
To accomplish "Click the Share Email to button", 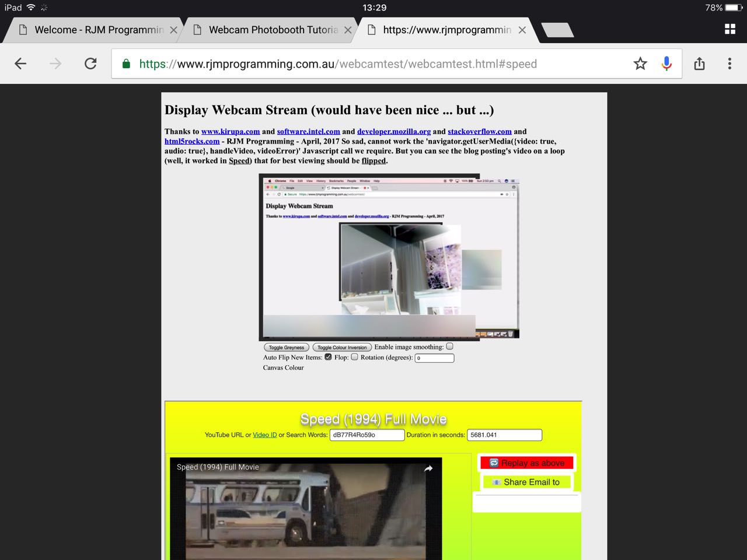I will click(526, 482).
